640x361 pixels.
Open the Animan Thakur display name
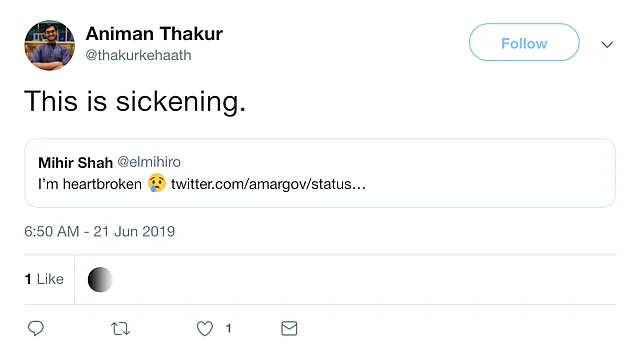154,33
